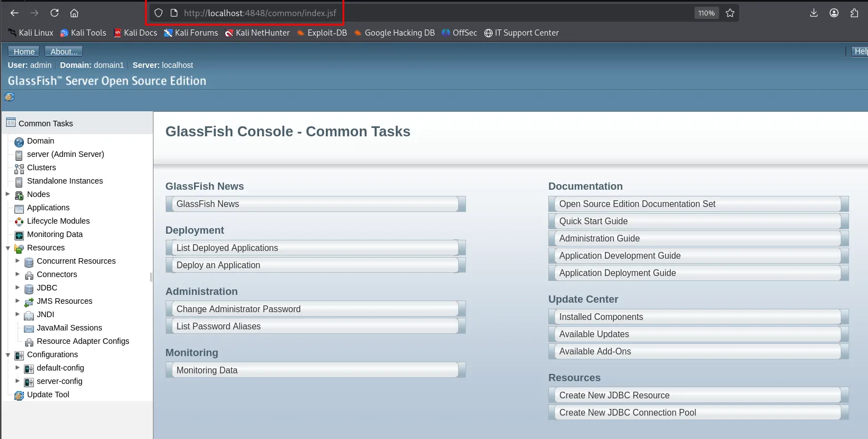Click the Clusters icon in sidebar

pyautogui.click(x=19, y=168)
